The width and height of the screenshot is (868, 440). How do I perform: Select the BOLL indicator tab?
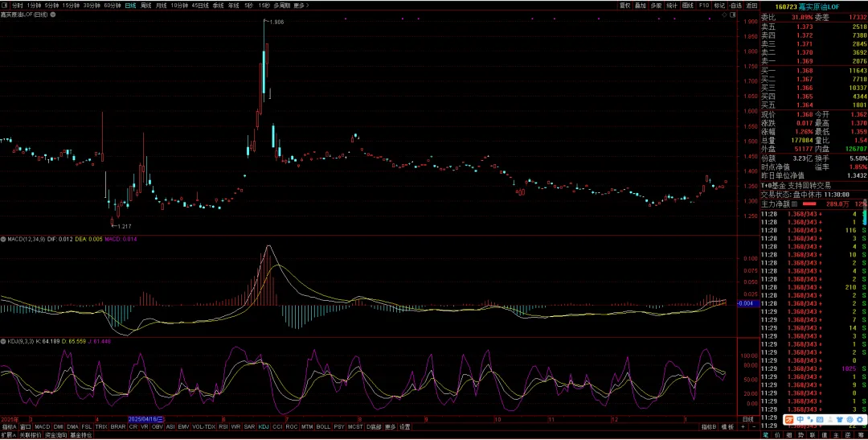click(x=323, y=426)
